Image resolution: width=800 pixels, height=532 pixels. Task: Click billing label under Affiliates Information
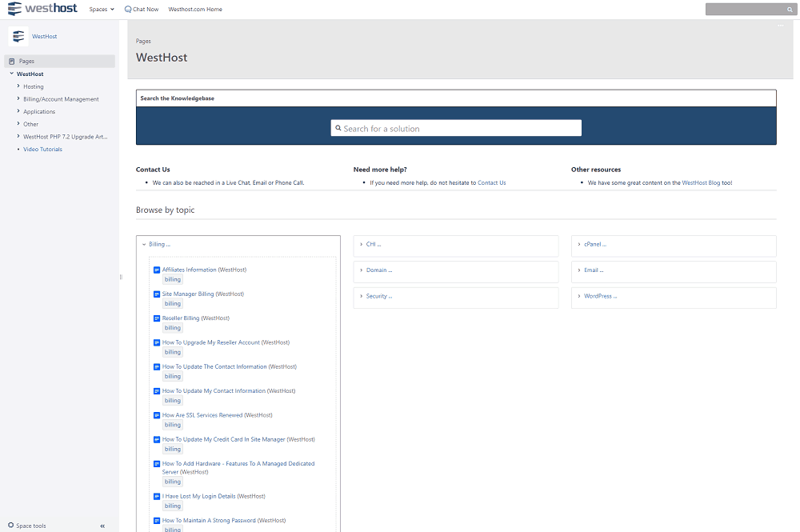click(173, 279)
